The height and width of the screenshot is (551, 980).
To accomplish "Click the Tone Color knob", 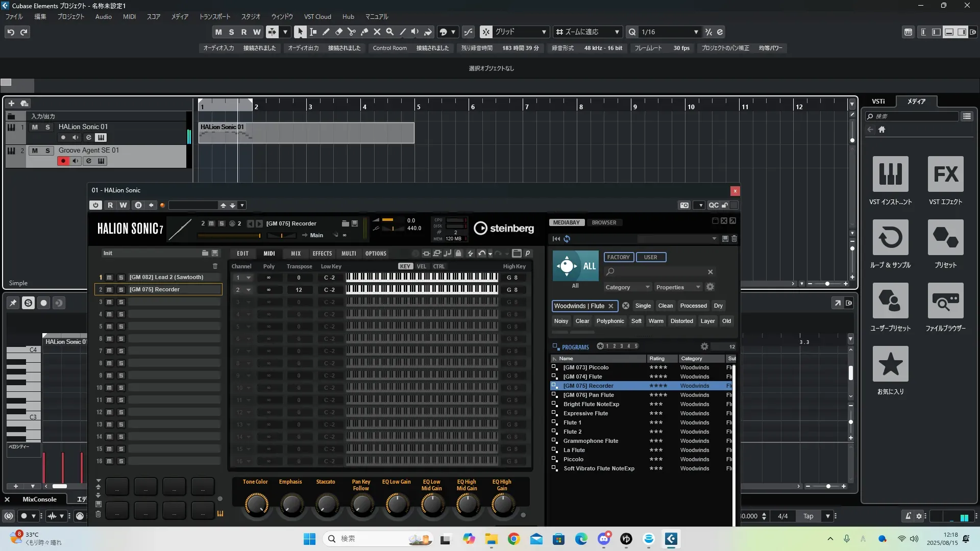I will tap(256, 505).
